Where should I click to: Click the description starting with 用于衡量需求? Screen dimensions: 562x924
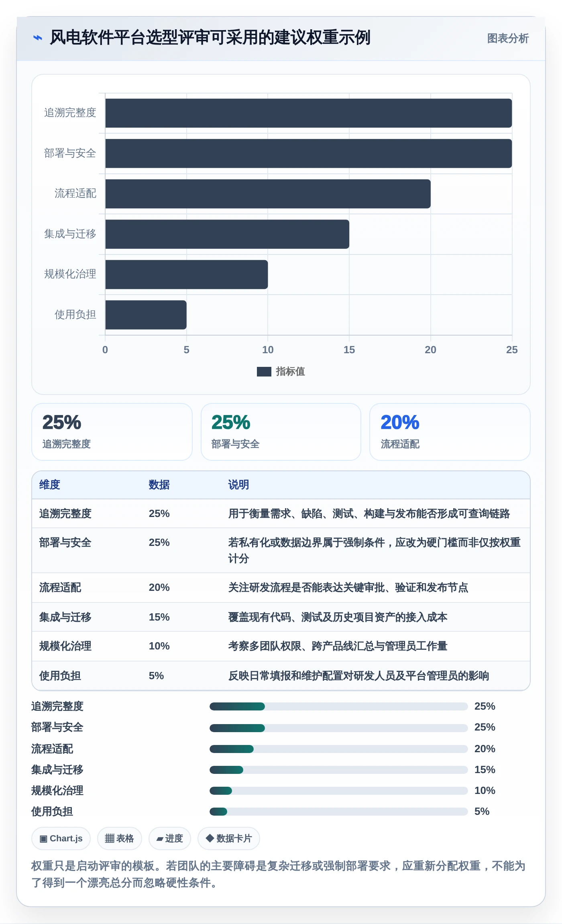[369, 514]
